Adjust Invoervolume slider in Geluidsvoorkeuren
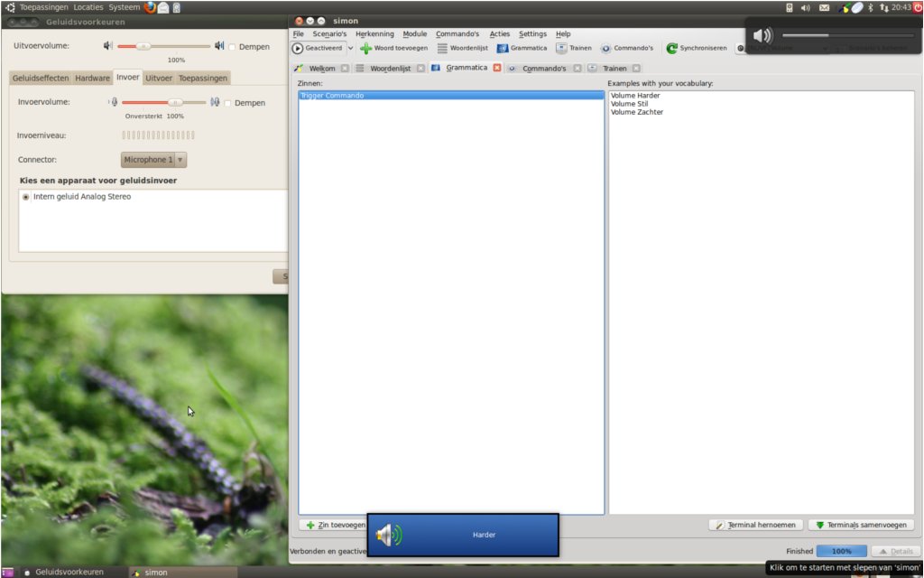924x578 pixels. point(175,103)
